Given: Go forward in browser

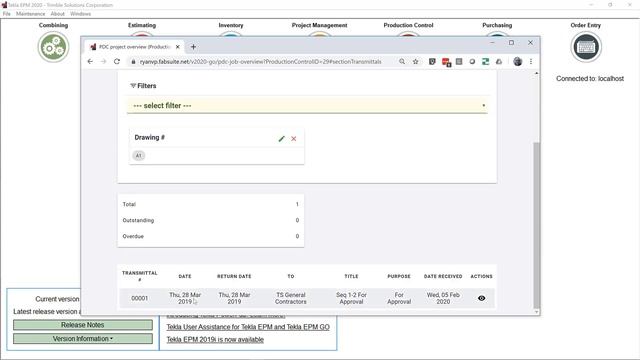Looking at the screenshot, I should [x=103, y=62].
